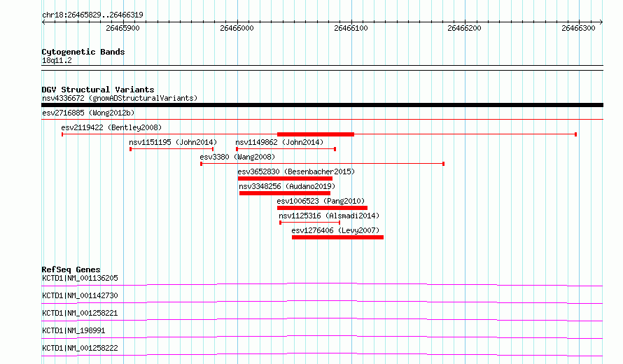Click the 18q11.2 cytogenetic band line
Screen dimensions: 623x364
click(322, 68)
